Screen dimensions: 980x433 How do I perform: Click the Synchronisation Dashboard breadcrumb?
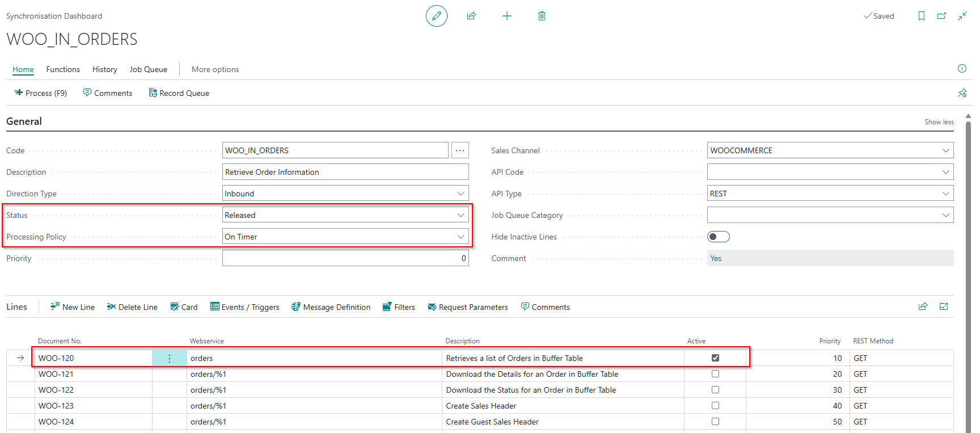[x=54, y=16]
